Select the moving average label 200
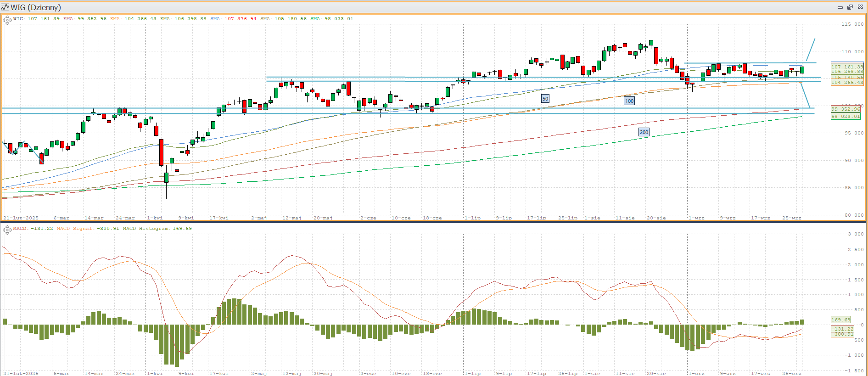 coord(644,132)
